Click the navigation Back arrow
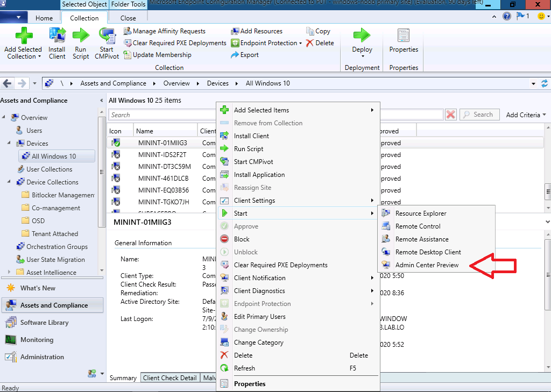The image size is (551, 392). click(8, 83)
